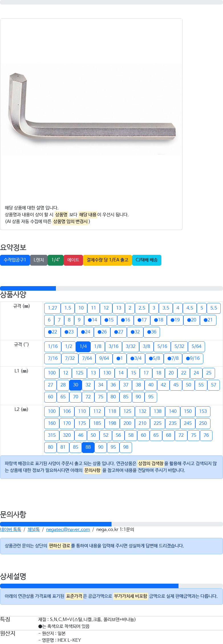223x644 pixels.
Task: Select L2 length 88 option
Action: (x=88, y=447)
